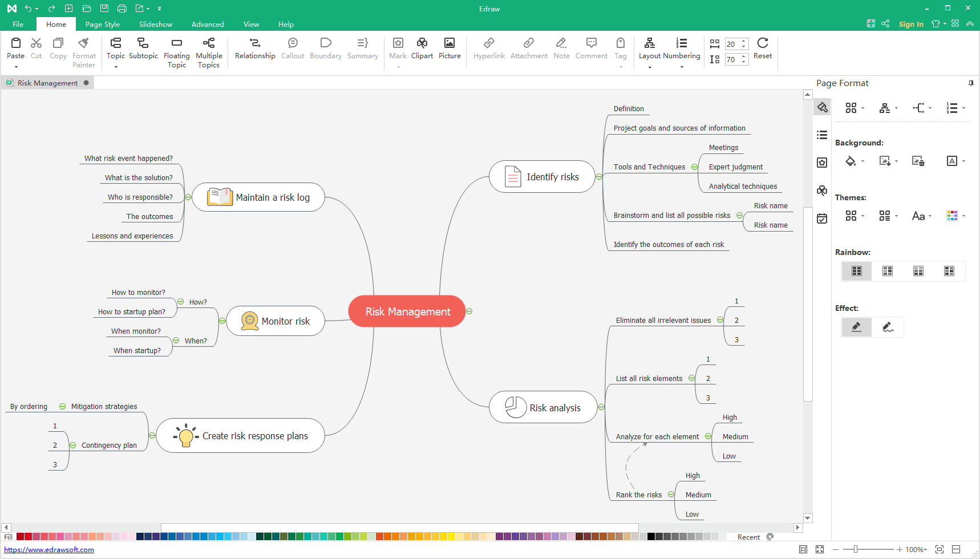Collapse the Tools and Techniques subtopics

694,167
